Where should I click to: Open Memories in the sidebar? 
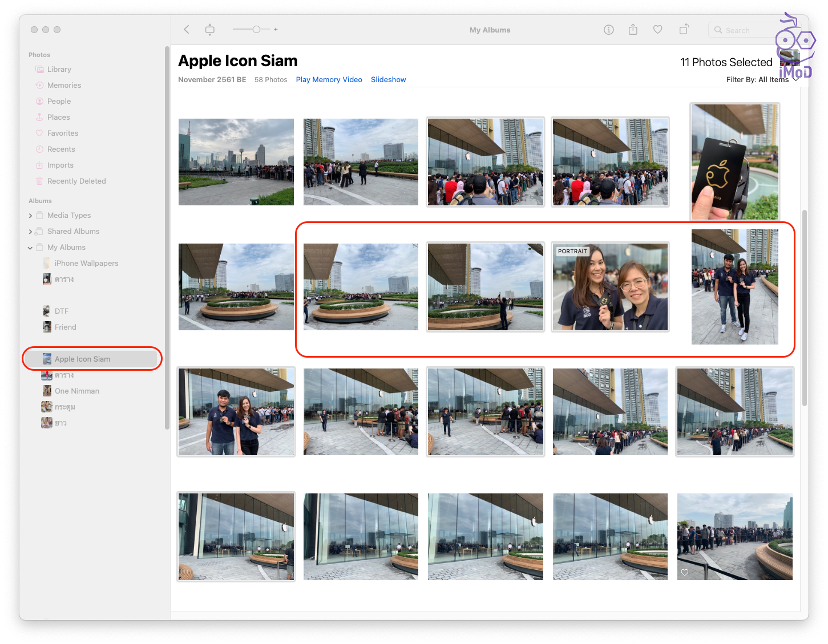(x=64, y=86)
